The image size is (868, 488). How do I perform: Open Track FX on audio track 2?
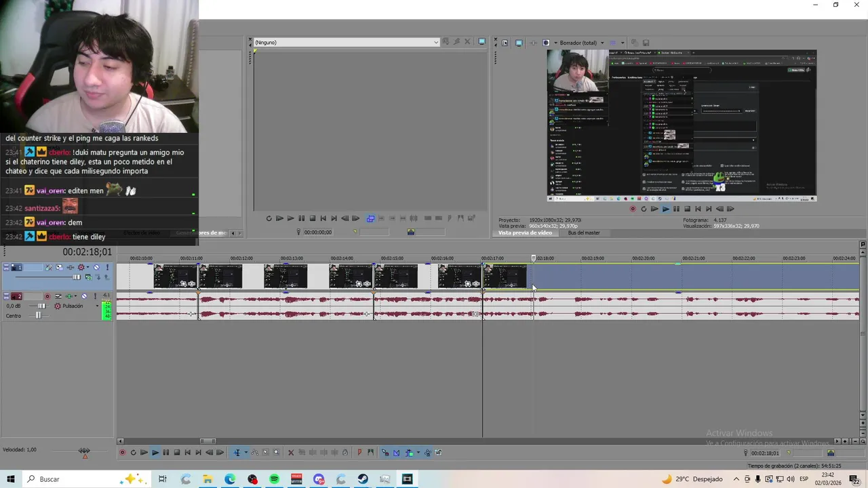pyautogui.click(x=69, y=296)
